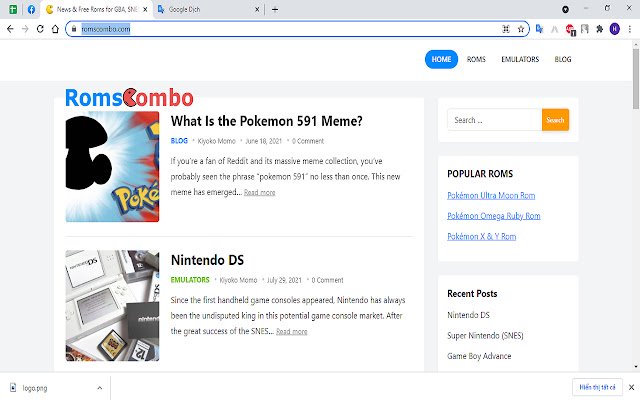Open Nintendo DS in Recent Posts
Viewport: 640px width, 400px height.
[468, 315]
